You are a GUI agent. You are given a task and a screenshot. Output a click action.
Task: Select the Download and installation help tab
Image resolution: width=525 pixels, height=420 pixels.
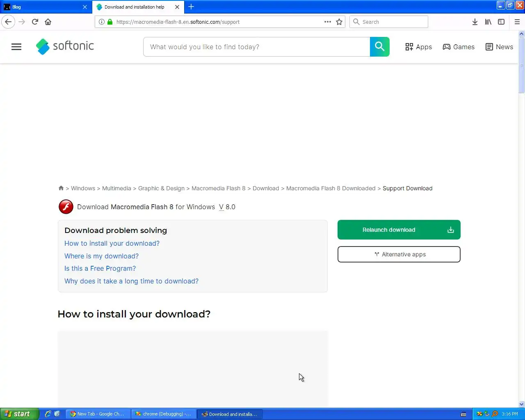(135, 7)
